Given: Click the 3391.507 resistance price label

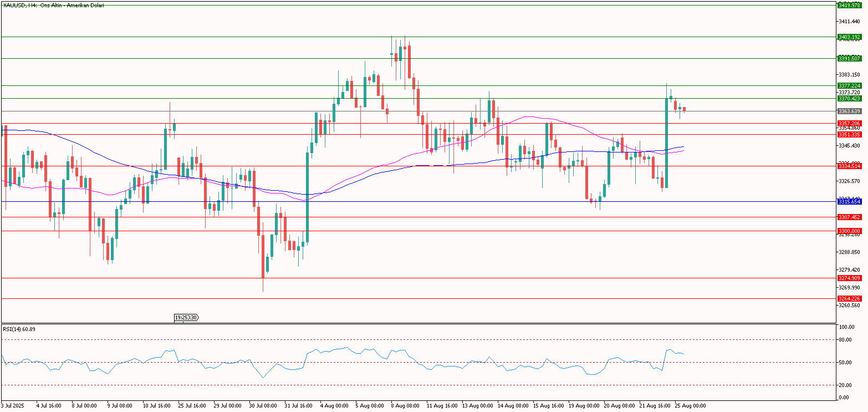Looking at the screenshot, I should (x=849, y=58).
